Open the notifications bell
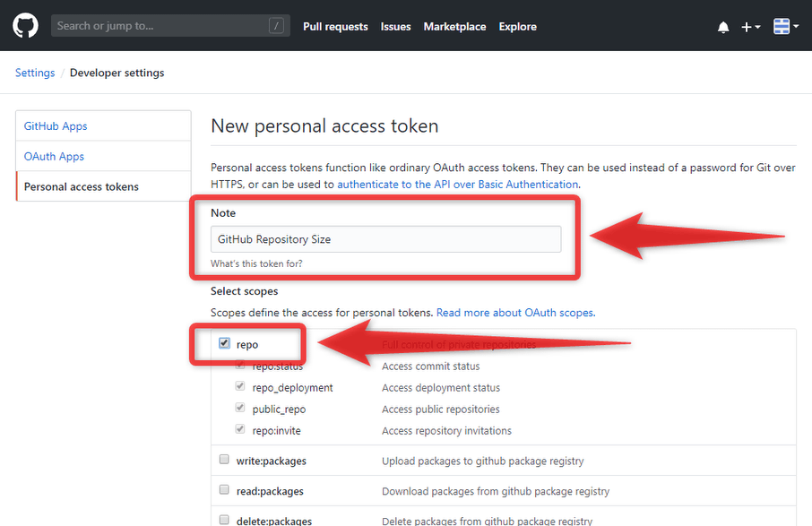 click(x=723, y=27)
